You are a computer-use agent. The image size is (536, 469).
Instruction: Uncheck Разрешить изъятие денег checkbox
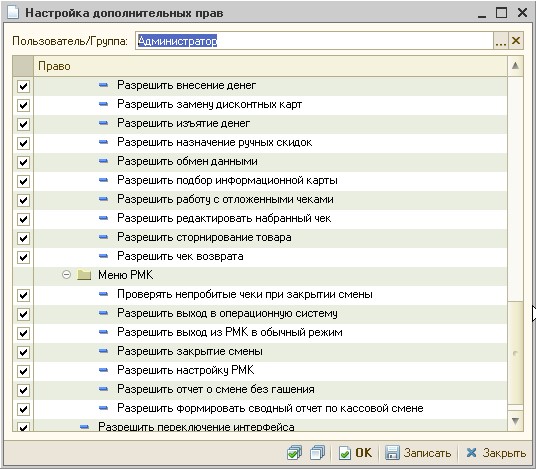tap(23, 124)
